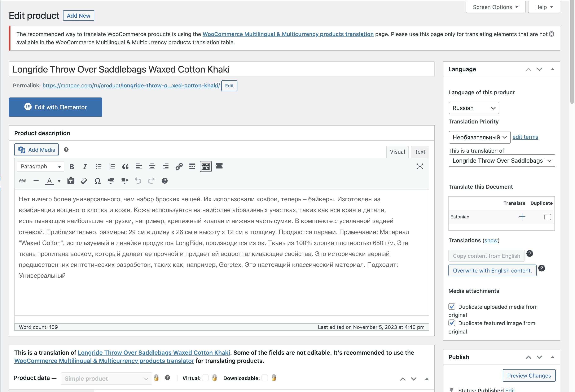Align text center

[152, 167]
